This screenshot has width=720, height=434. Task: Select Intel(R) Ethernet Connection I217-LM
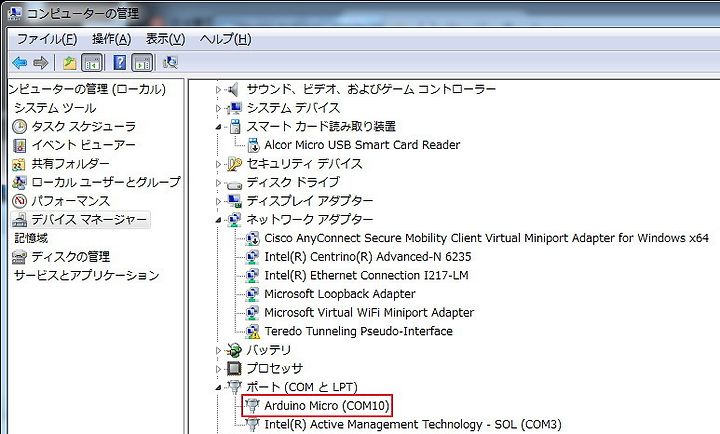pos(366,275)
